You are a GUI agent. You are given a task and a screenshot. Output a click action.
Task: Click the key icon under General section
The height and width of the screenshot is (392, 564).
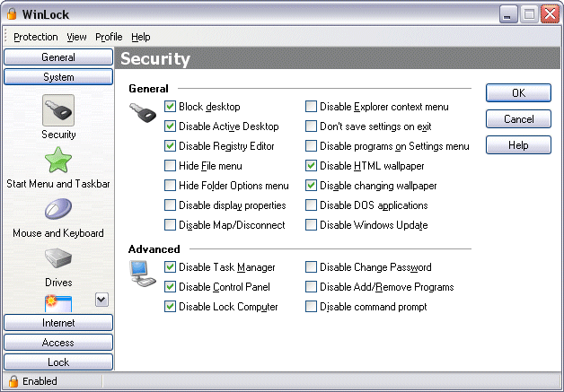coord(143,112)
